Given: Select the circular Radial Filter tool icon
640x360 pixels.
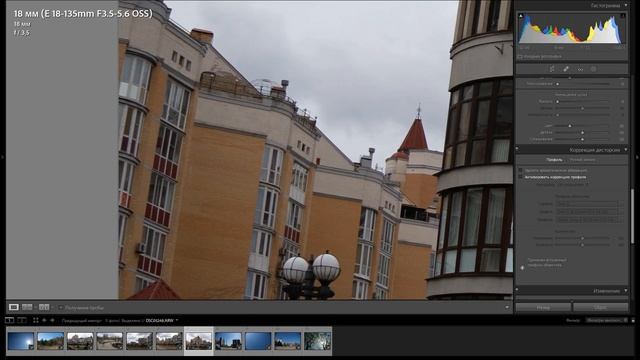Looking at the screenshot, I should (593, 69).
